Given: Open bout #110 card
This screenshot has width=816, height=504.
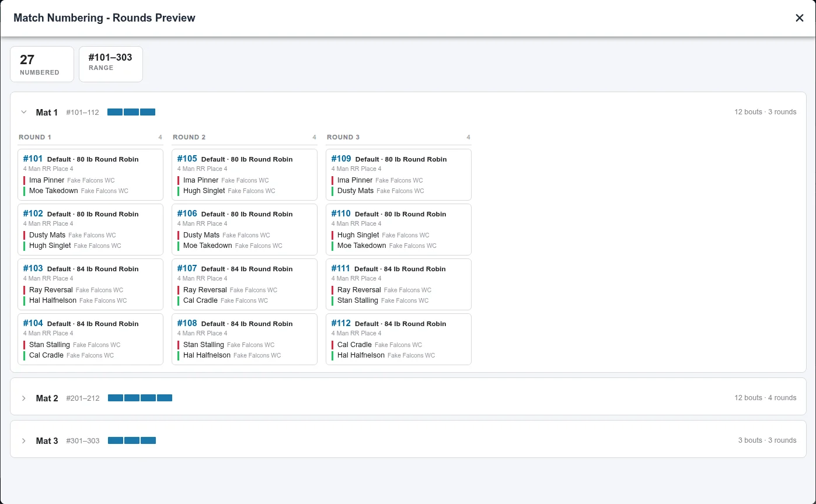Looking at the screenshot, I should tap(399, 229).
